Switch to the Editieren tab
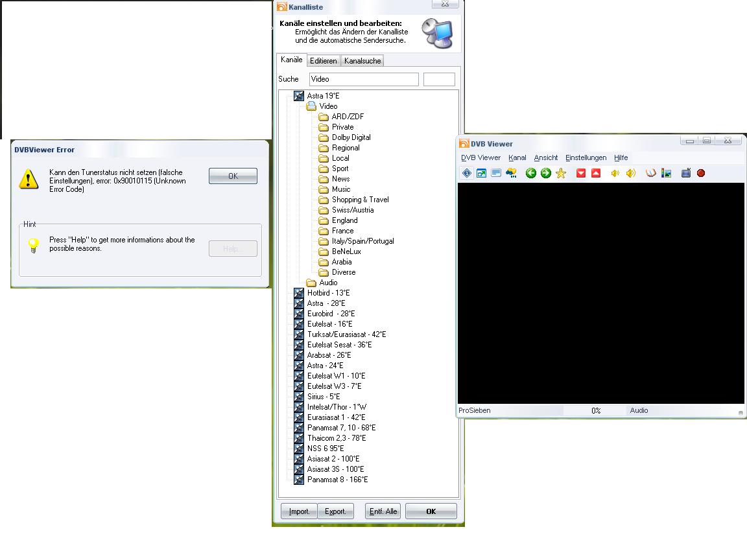Image resolution: width=747 pixels, height=560 pixels. click(324, 61)
